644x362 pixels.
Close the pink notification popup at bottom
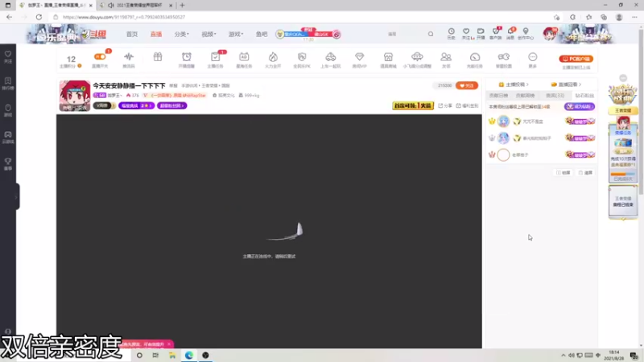tap(169, 344)
